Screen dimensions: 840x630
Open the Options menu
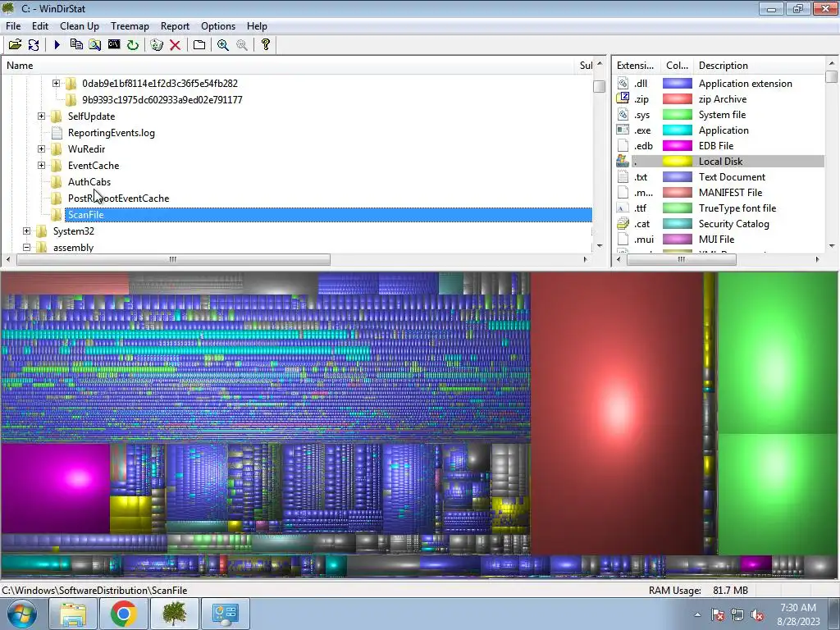point(218,25)
